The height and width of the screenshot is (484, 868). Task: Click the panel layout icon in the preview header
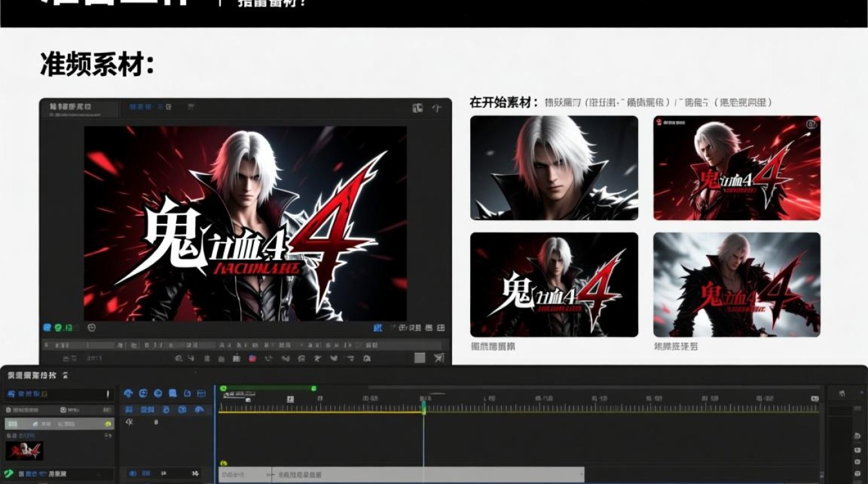pos(418,108)
